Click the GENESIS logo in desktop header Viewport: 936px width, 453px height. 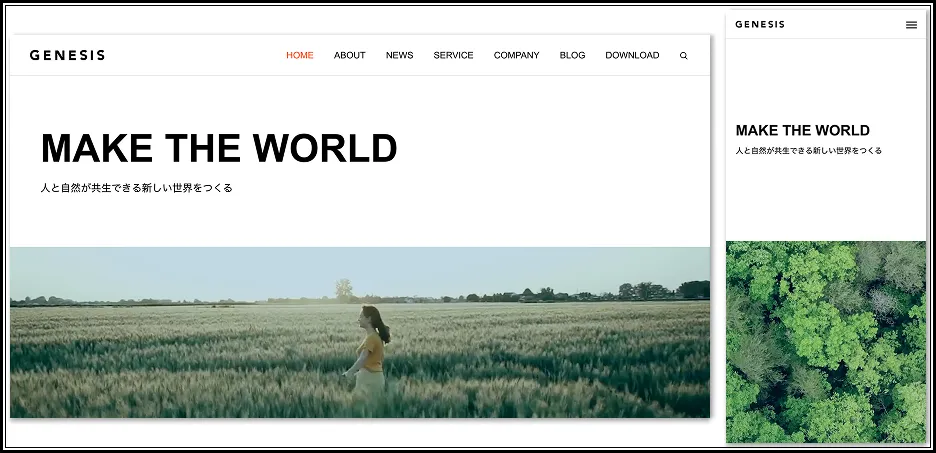67,56
